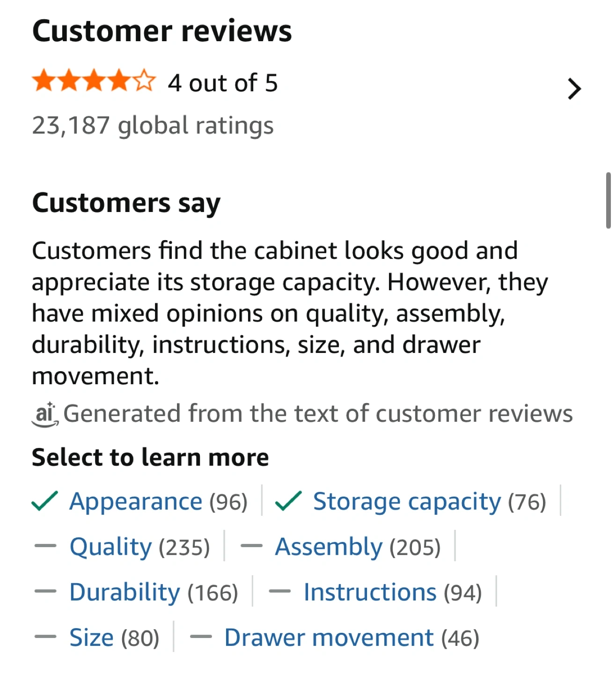
Task: Show Durability review mentions
Action: (x=125, y=592)
